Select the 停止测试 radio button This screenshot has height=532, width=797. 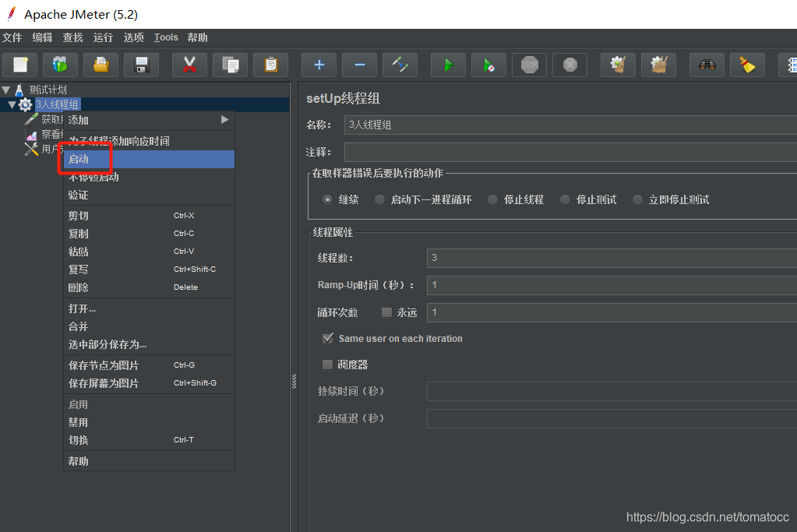point(565,199)
